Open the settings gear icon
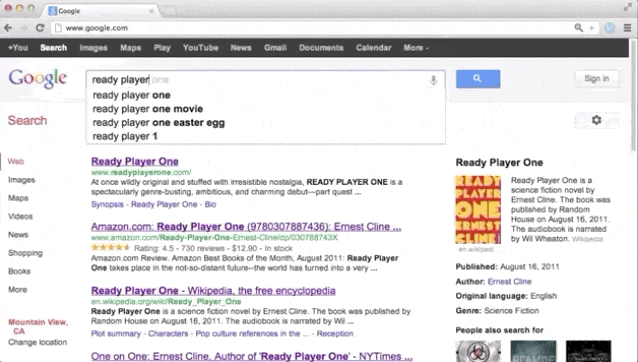638x362 pixels. point(596,120)
